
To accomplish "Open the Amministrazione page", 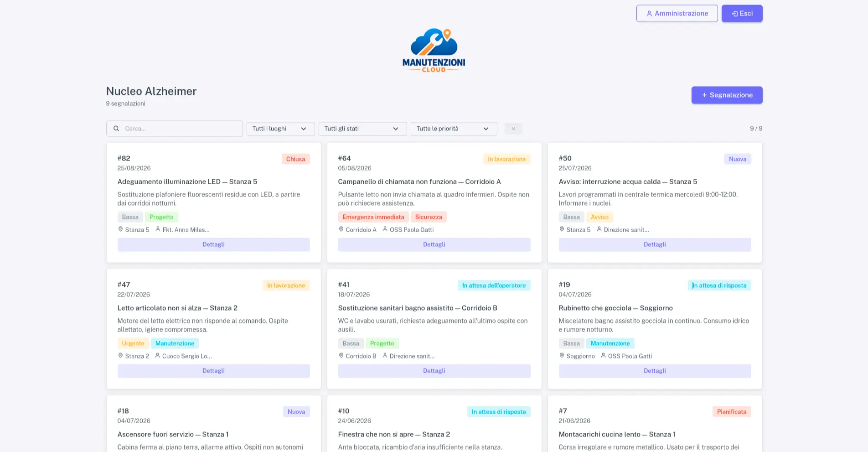I will pos(677,14).
